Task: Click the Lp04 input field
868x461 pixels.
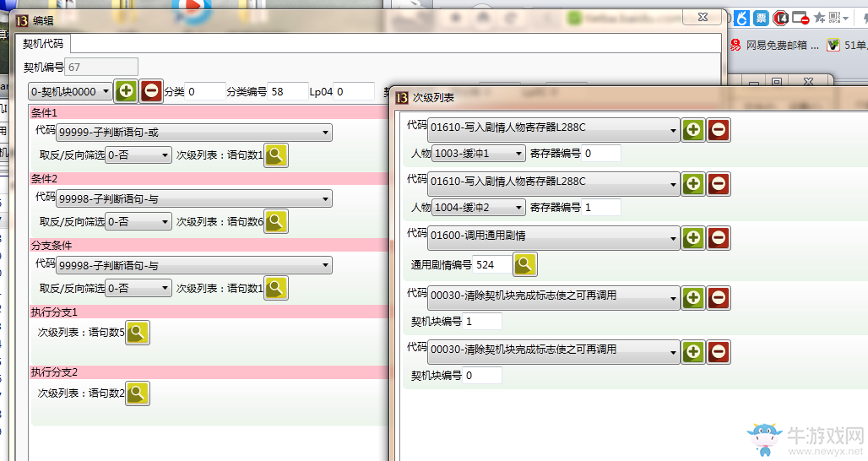Action: (x=354, y=91)
